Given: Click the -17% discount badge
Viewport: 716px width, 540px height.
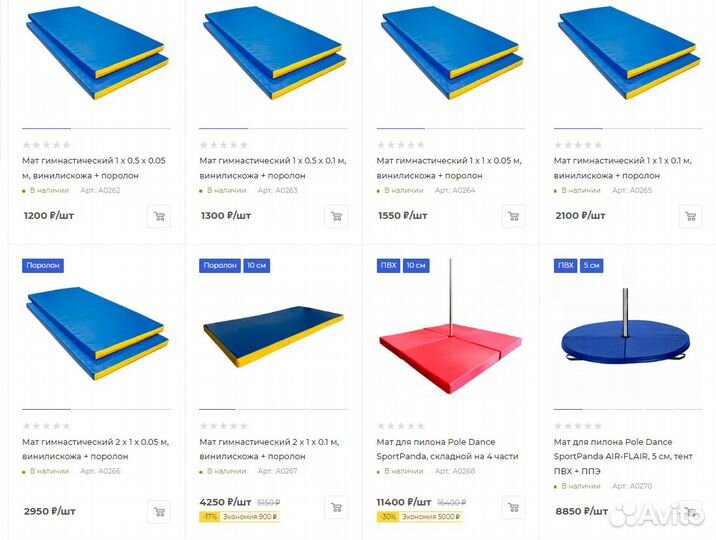Looking at the screenshot, I should coord(210,517).
